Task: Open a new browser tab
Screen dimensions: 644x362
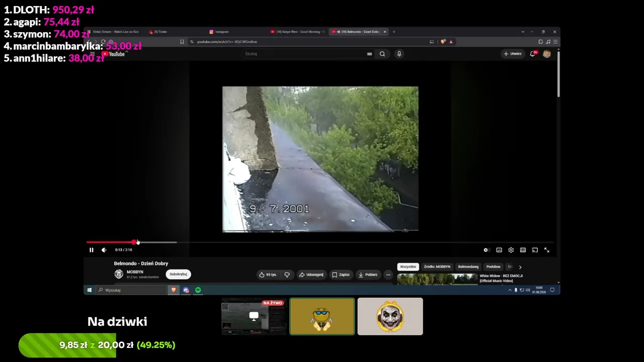Action: (394, 32)
